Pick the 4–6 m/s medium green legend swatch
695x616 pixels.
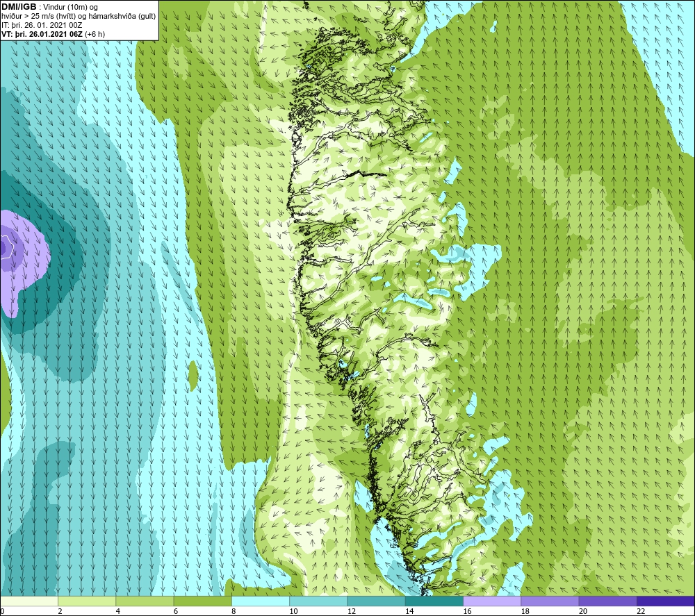click(x=145, y=601)
